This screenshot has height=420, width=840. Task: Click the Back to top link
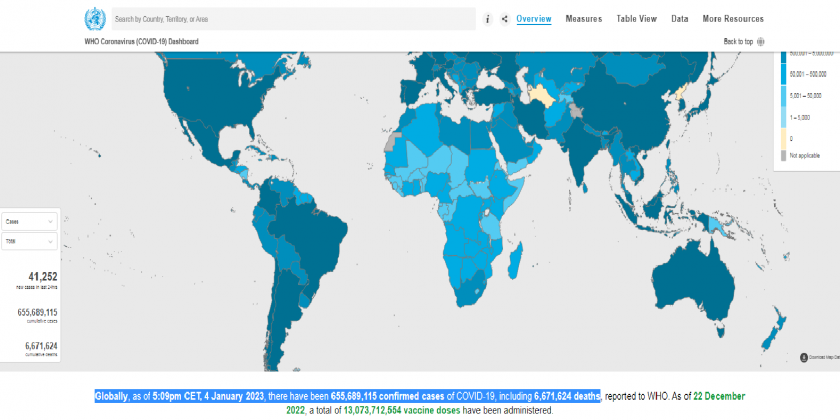pyautogui.click(x=738, y=41)
